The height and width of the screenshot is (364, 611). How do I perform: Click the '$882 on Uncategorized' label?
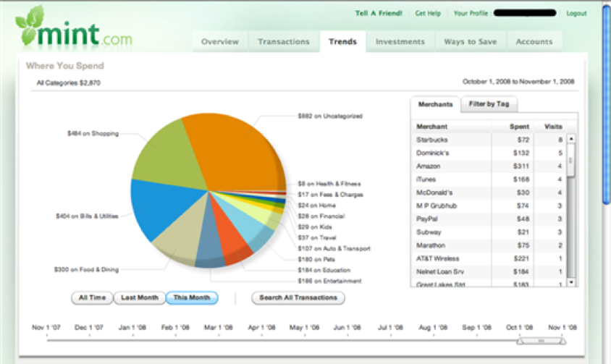[330, 116]
